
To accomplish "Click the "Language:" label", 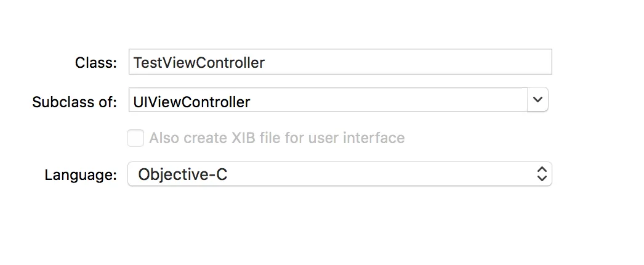I will point(81,175).
